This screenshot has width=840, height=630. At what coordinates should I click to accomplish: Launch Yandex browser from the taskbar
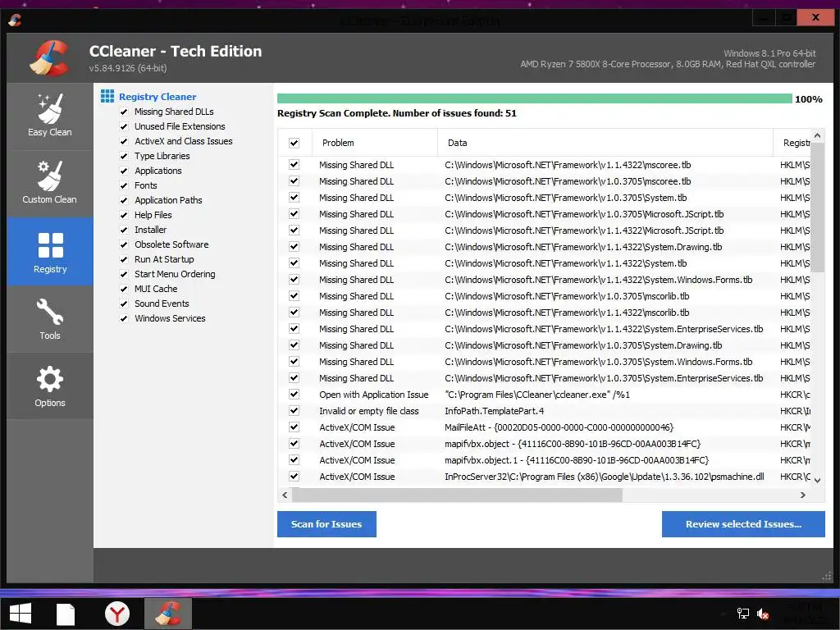pos(116,614)
